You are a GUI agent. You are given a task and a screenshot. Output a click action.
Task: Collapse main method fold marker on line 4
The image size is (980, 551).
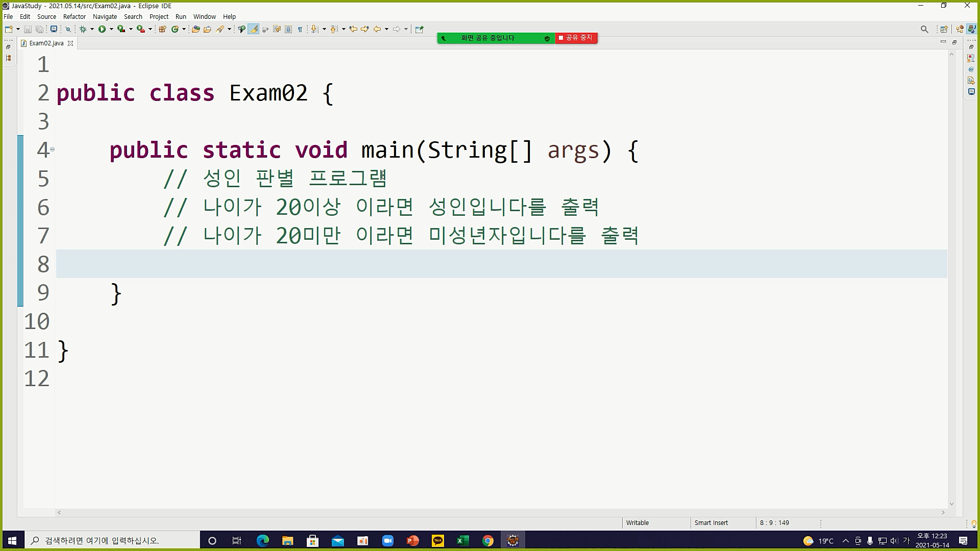52,149
